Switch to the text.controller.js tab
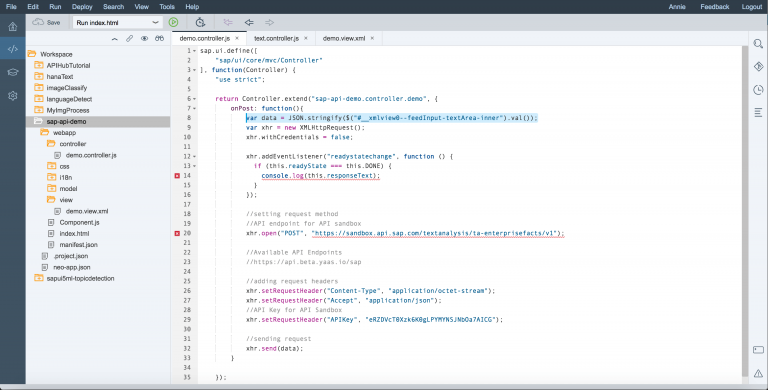 [276, 38]
